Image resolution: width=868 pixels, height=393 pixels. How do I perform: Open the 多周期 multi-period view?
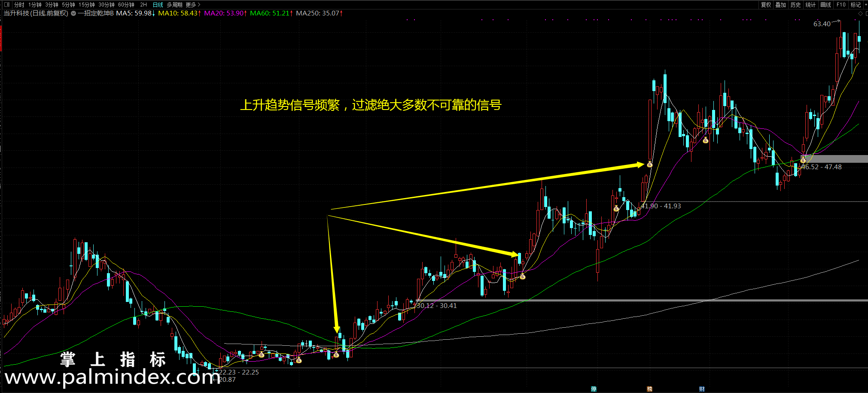[x=174, y=5]
